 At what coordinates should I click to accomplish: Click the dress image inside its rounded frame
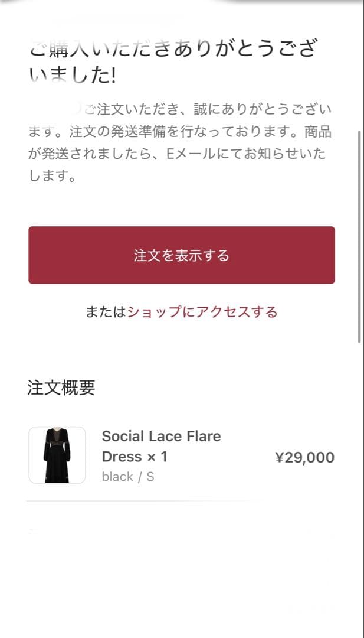(57, 455)
